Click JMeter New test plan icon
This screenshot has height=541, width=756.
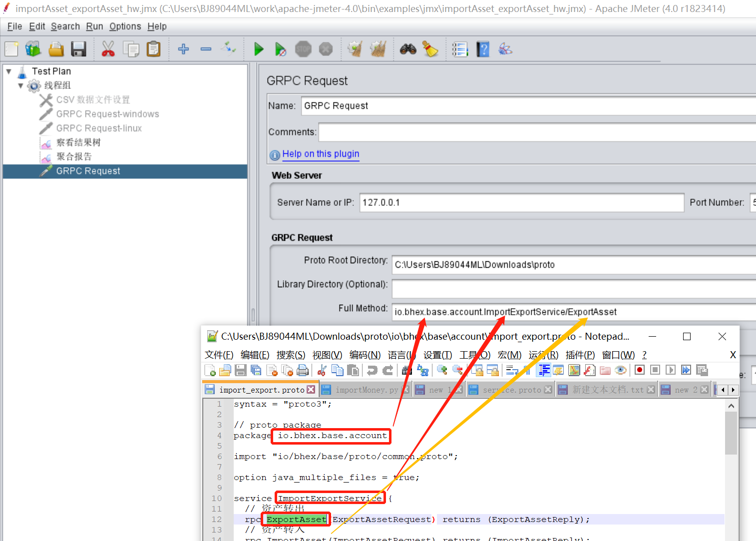pyautogui.click(x=11, y=49)
